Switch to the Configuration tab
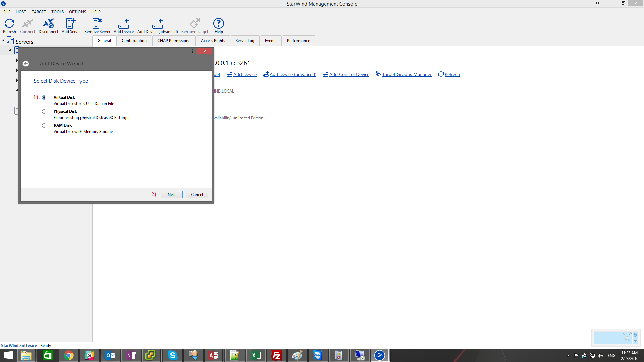The width and height of the screenshot is (644, 362). pyautogui.click(x=134, y=41)
